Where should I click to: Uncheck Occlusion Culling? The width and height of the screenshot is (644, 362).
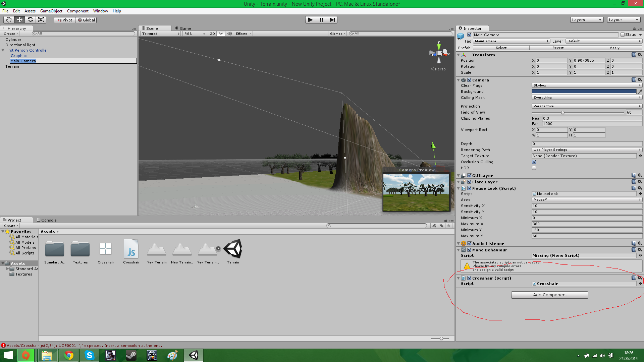pos(534,162)
